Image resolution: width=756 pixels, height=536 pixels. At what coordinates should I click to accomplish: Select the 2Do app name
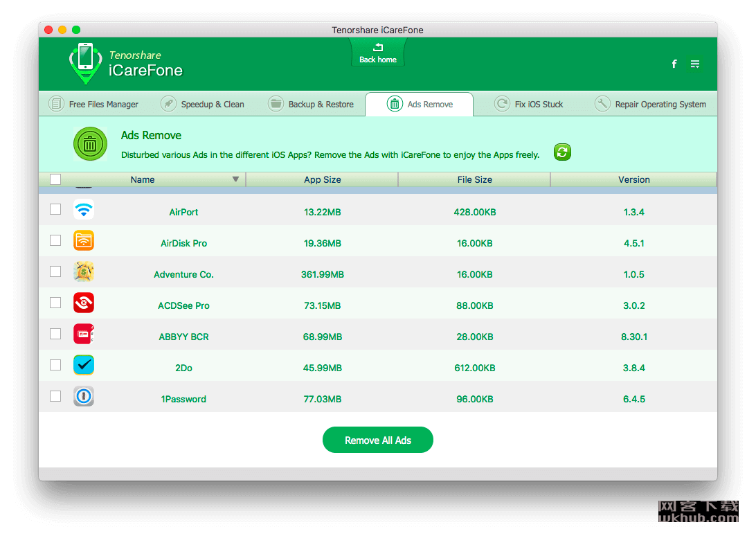tap(183, 368)
